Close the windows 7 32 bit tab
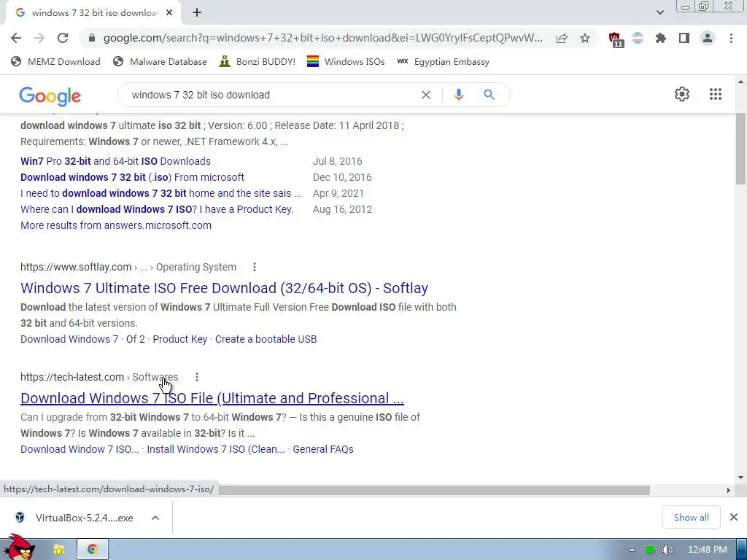The image size is (747, 560). (x=169, y=13)
